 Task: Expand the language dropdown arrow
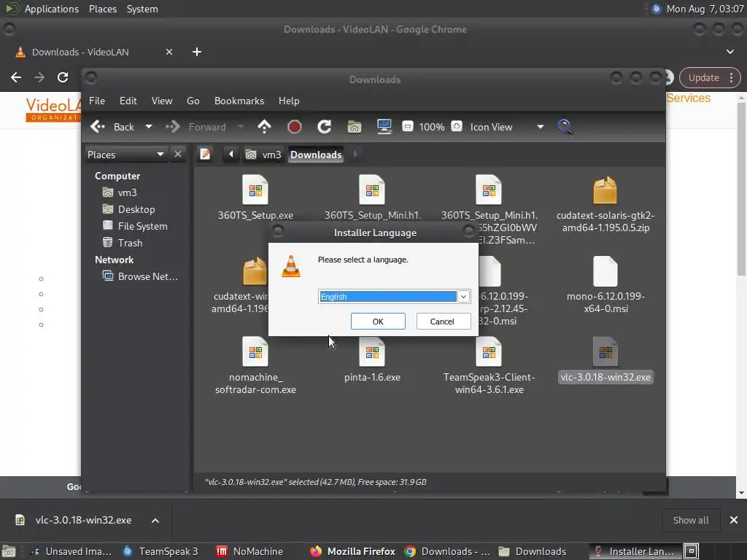click(x=463, y=297)
